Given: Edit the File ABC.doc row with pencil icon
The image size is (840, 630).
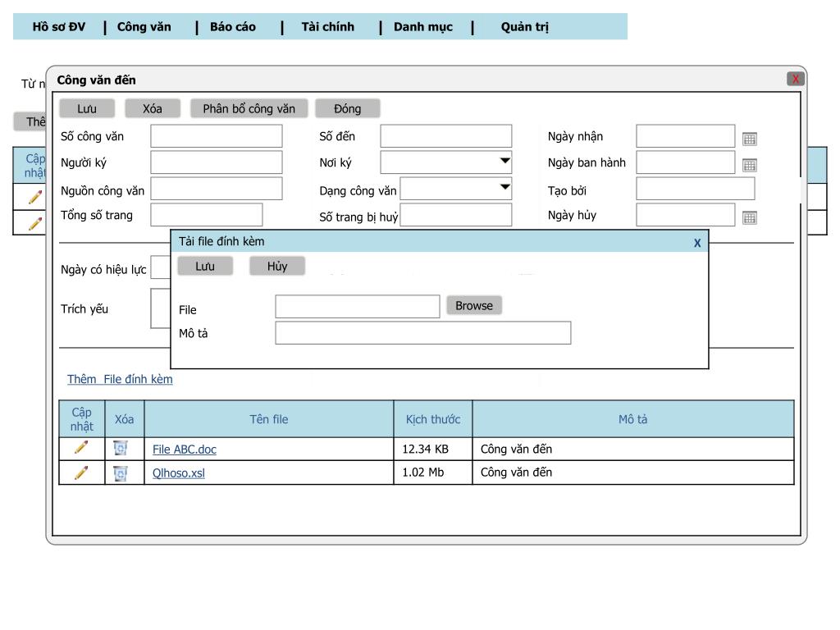Looking at the screenshot, I should click(81, 447).
